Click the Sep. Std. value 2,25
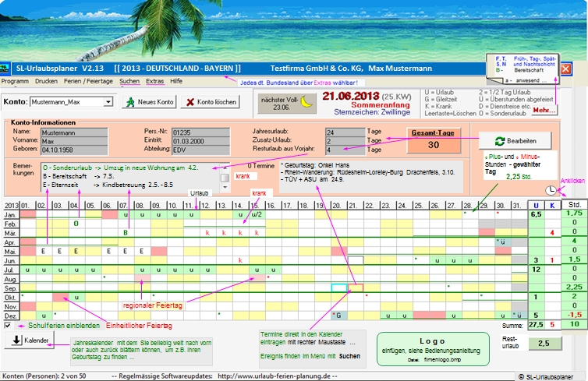The image size is (588, 381). [575, 287]
